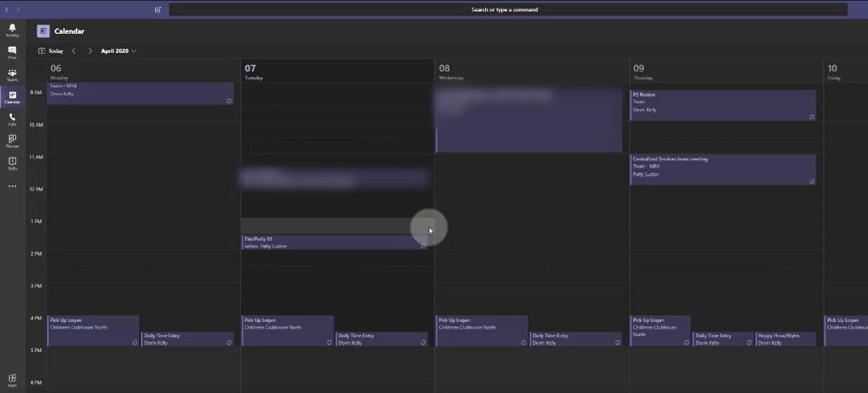Click the recurrence icon on Daily Time Entry
Image resolution: width=868 pixels, height=393 pixels.
point(229,342)
